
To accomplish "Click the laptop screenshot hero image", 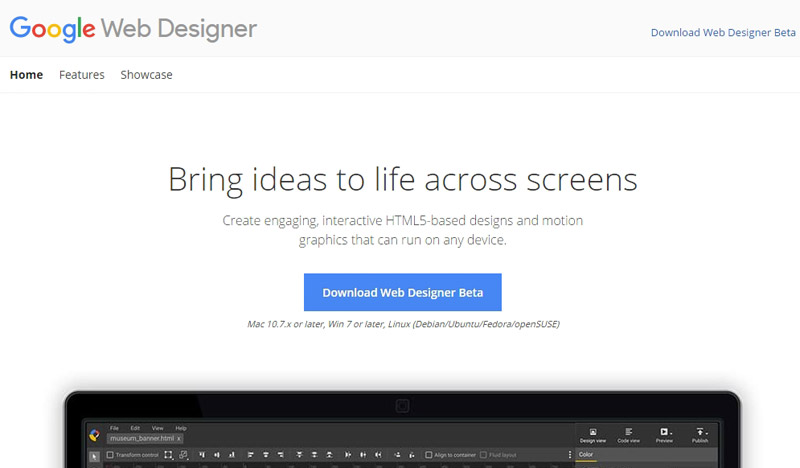I will 403,429.
